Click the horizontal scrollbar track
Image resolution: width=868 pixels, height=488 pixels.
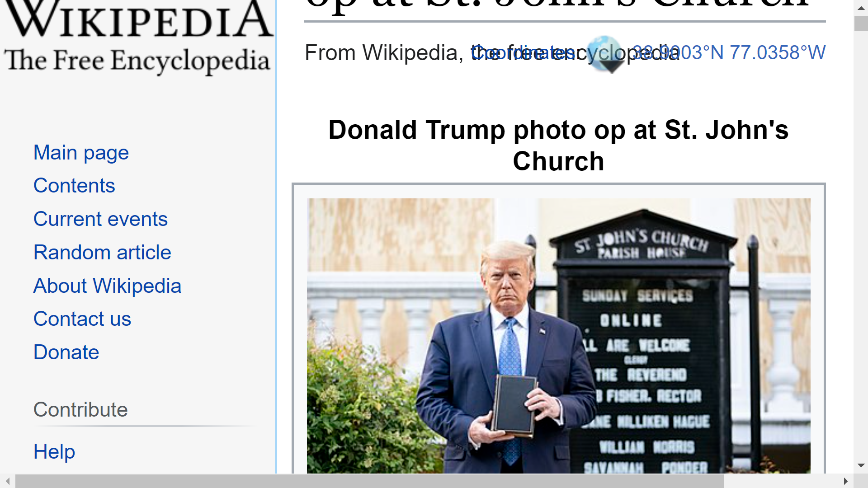point(781,481)
